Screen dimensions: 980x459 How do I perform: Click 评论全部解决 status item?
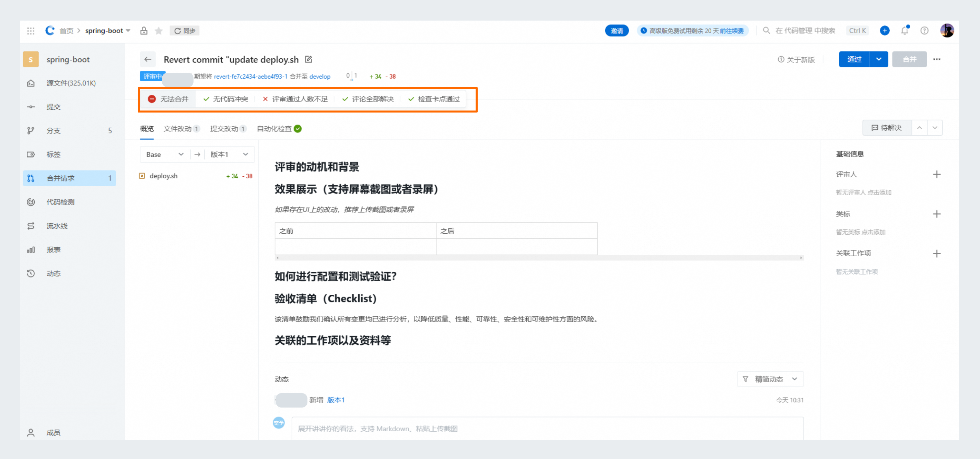point(368,99)
